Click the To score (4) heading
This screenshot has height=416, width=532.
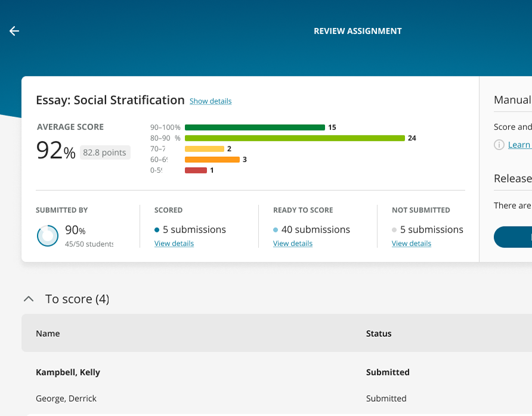78,299
